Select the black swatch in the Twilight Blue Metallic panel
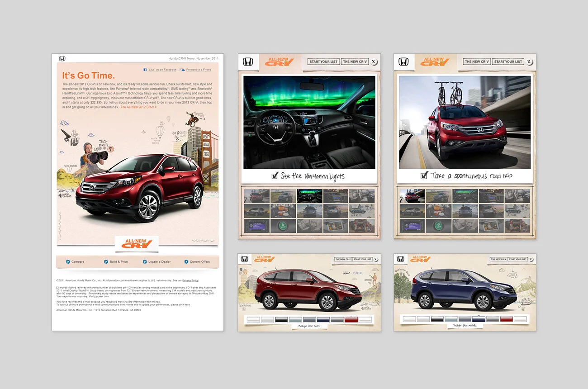The height and width of the screenshot is (389, 588). tap(437, 319)
